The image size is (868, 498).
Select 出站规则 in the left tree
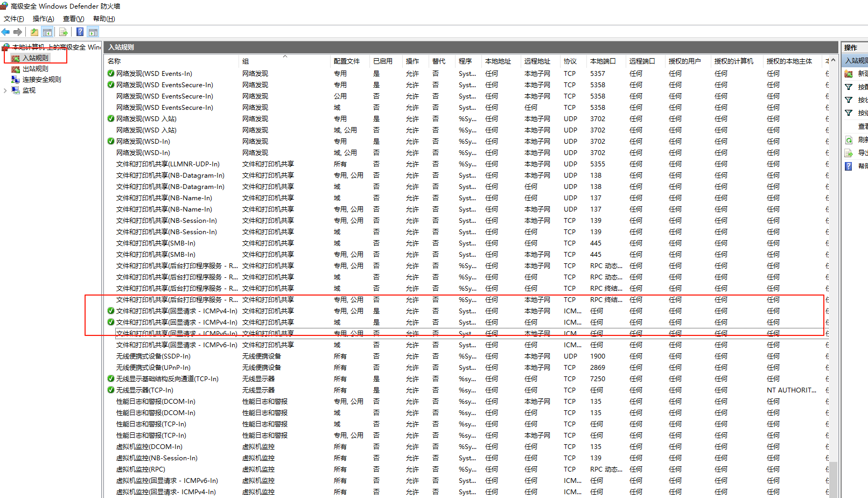pyautogui.click(x=36, y=69)
